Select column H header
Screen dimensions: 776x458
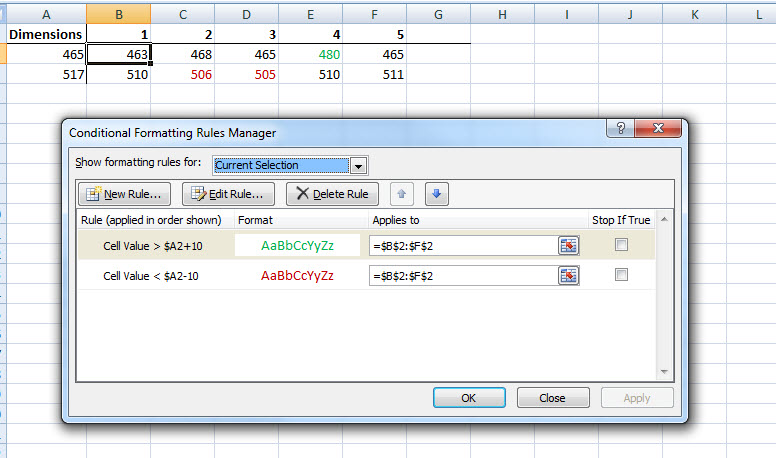[502, 14]
